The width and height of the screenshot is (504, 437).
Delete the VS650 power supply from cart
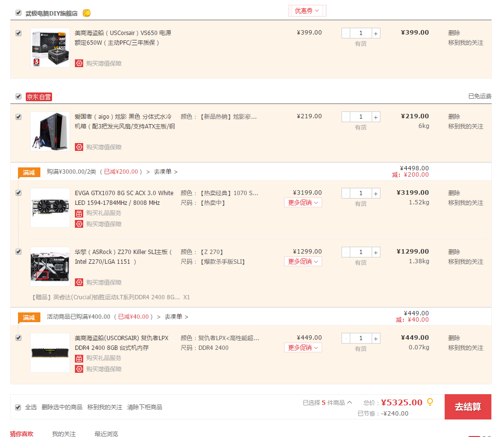pyautogui.click(x=454, y=33)
